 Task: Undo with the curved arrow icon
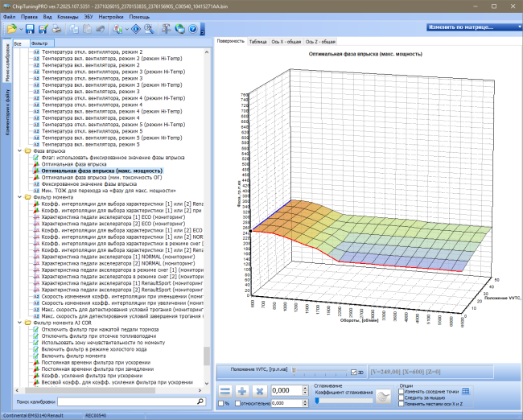tap(101, 29)
